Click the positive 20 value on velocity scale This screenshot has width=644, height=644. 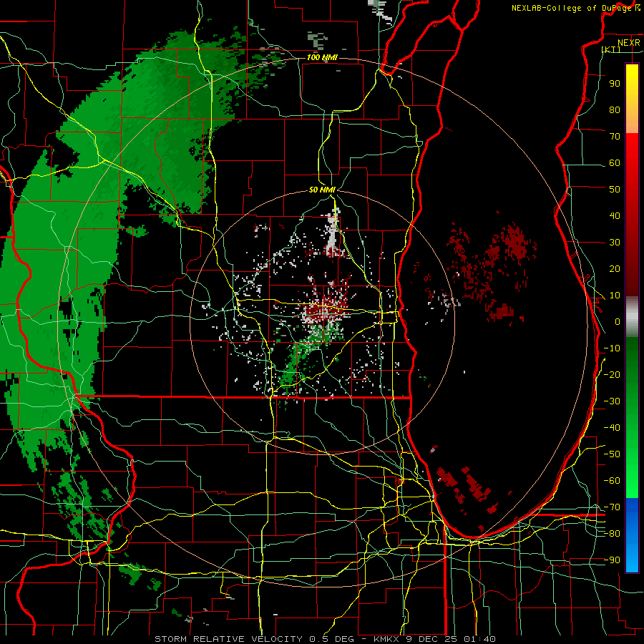point(615,268)
